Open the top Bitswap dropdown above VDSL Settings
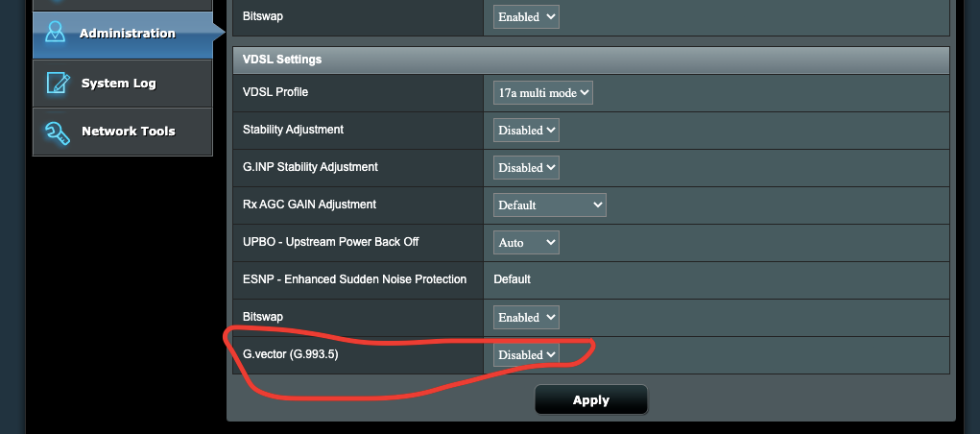The width and height of the screenshot is (980, 434). pos(526,17)
